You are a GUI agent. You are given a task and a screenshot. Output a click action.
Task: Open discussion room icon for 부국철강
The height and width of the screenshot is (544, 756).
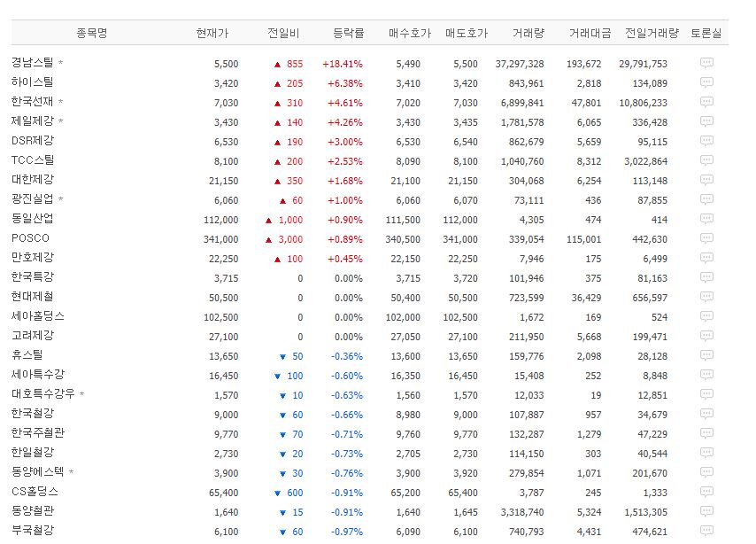click(x=706, y=531)
